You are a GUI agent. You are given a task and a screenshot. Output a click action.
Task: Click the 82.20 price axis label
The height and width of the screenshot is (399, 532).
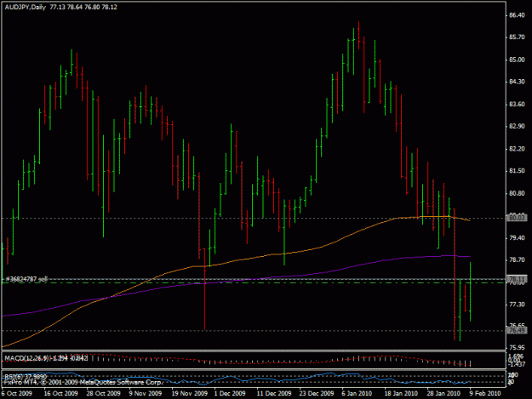click(x=517, y=149)
